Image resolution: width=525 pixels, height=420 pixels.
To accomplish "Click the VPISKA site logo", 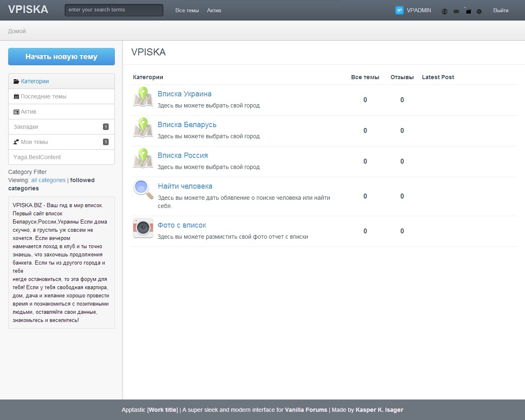I will click(28, 9).
